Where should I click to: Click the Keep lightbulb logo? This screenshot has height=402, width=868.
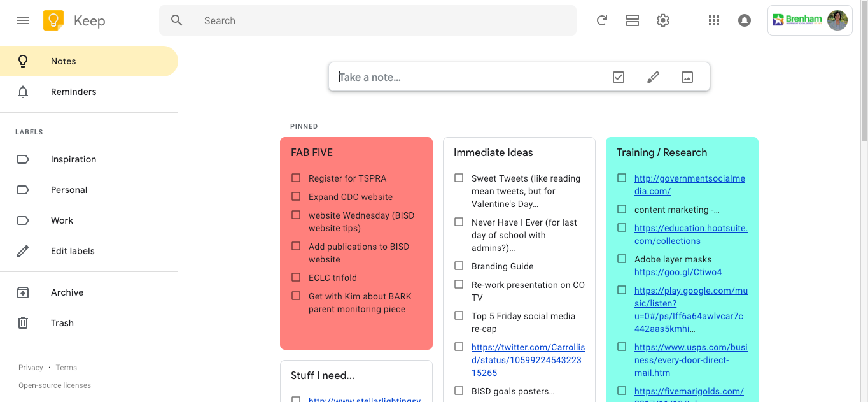pos(53,20)
